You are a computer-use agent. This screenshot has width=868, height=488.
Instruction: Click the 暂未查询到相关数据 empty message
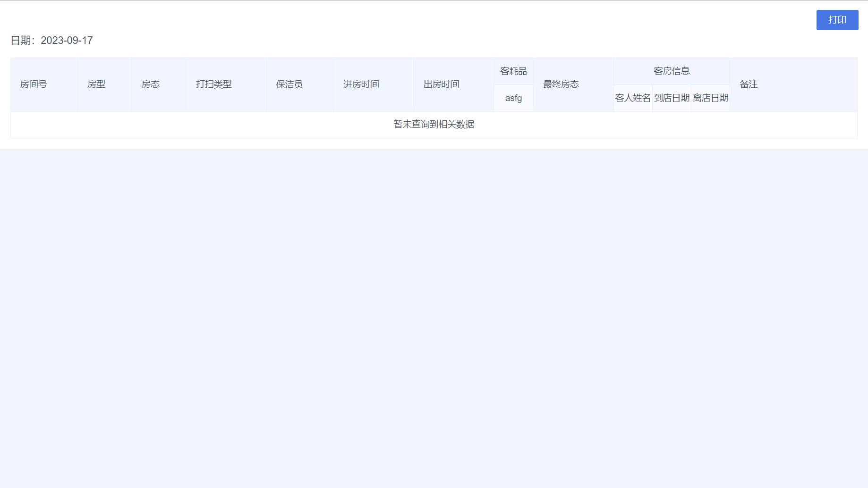[x=434, y=125]
